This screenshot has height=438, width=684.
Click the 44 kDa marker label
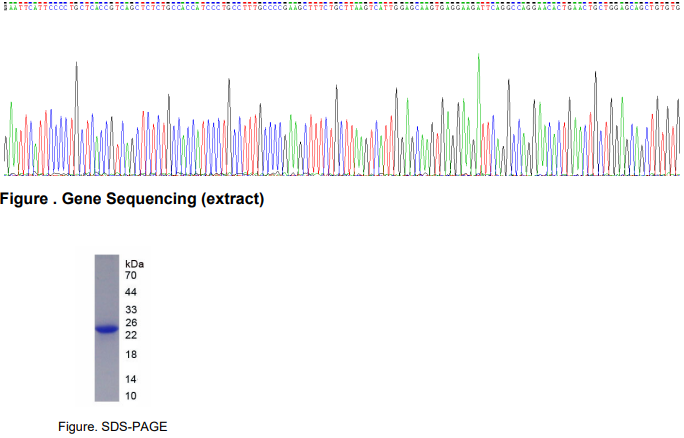(130, 292)
